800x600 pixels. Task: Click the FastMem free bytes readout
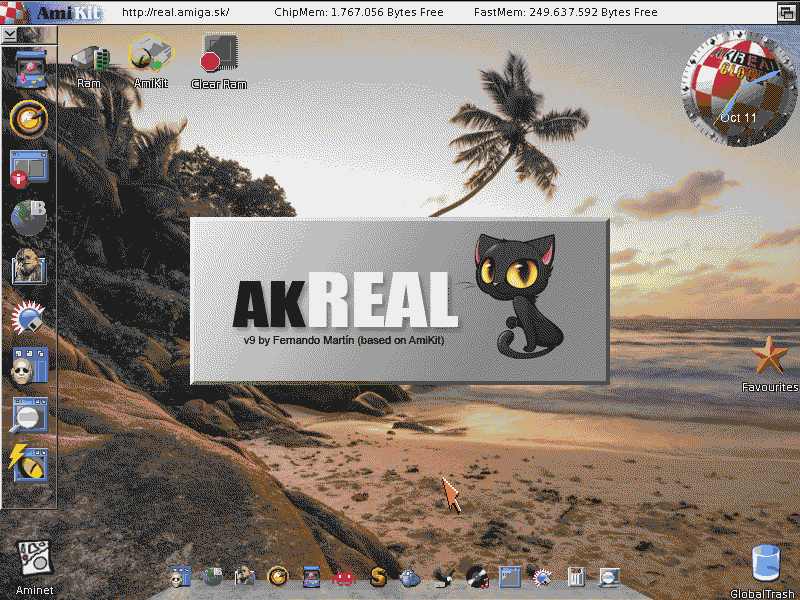(x=566, y=12)
